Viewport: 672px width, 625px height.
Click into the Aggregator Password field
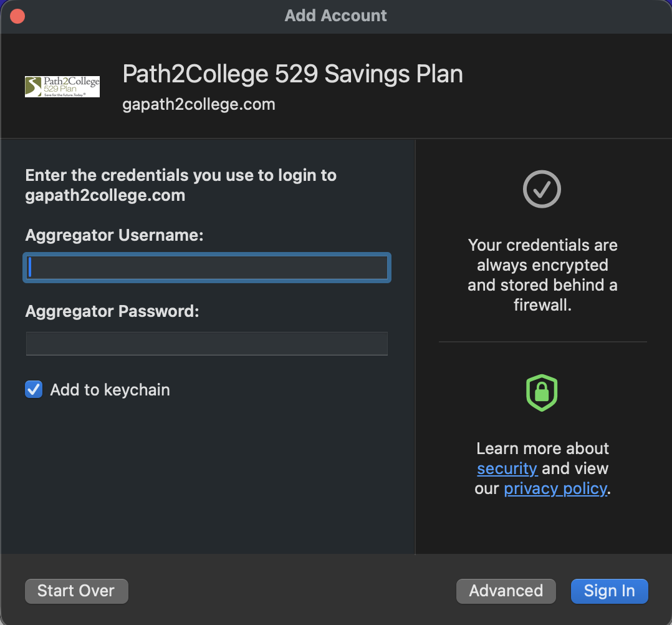207,344
